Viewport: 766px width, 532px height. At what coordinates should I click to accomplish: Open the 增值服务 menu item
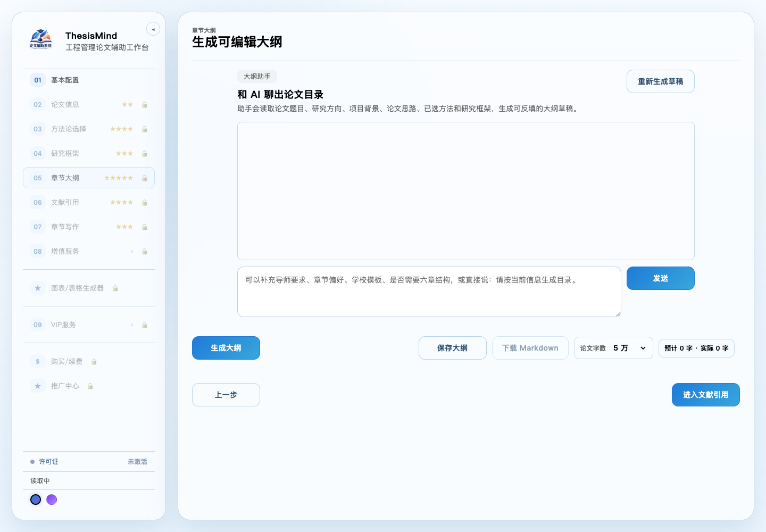click(x=89, y=252)
